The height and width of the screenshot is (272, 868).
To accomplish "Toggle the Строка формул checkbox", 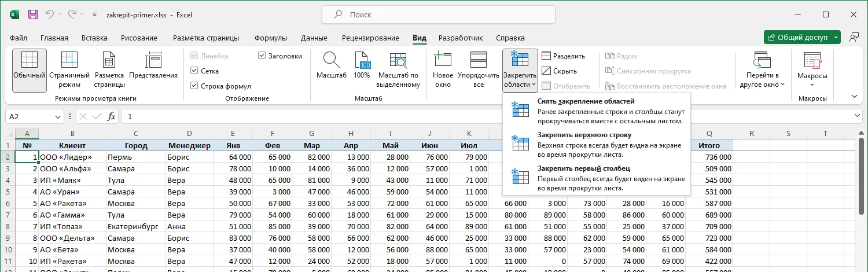I will coord(194,86).
